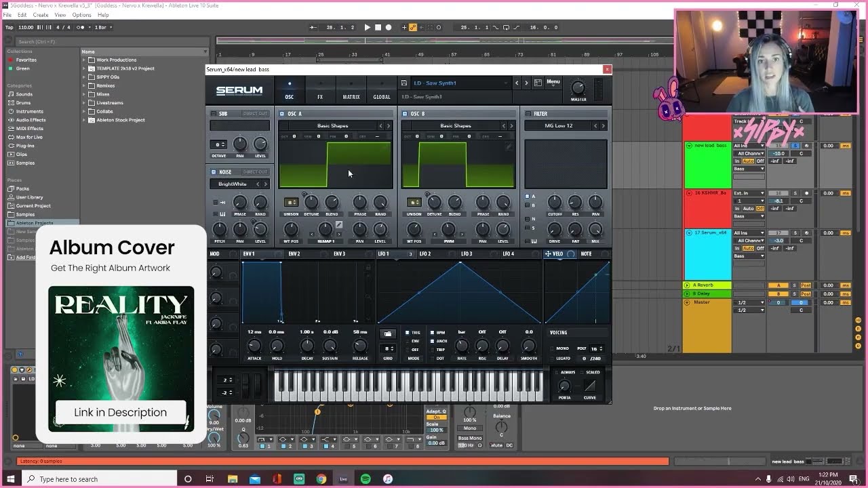Toggle the automation arm button
This screenshot has width=868, height=488.
(413, 27)
